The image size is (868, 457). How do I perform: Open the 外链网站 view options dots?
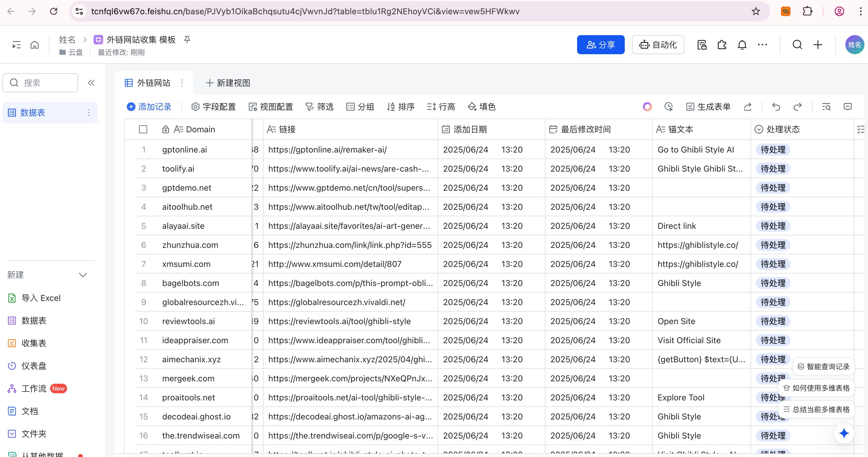pyautogui.click(x=182, y=83)
